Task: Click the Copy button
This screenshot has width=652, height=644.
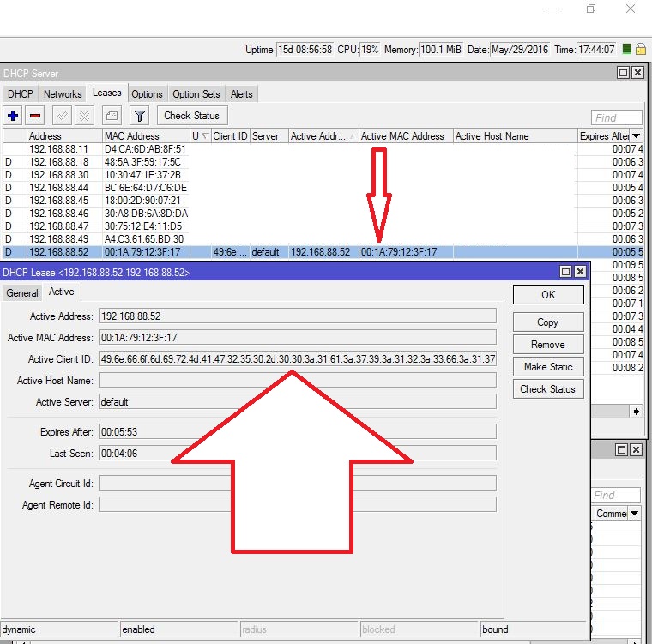Action: point(548,322)
